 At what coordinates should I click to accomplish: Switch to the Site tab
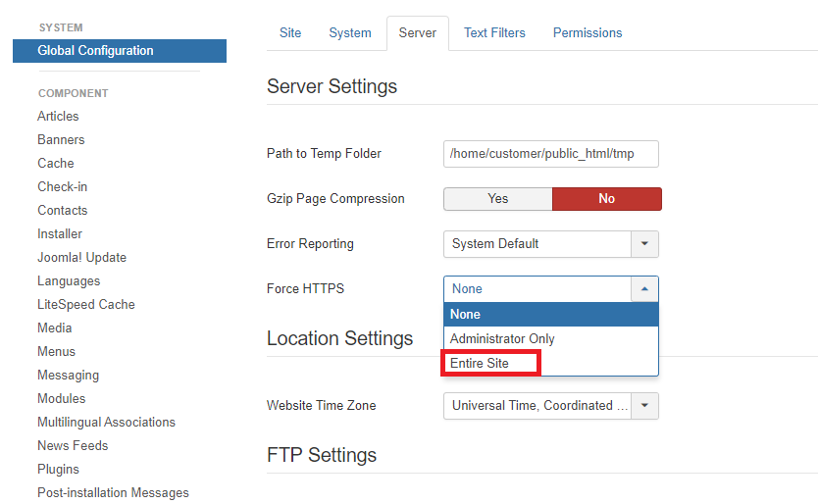tap(290, 33)
